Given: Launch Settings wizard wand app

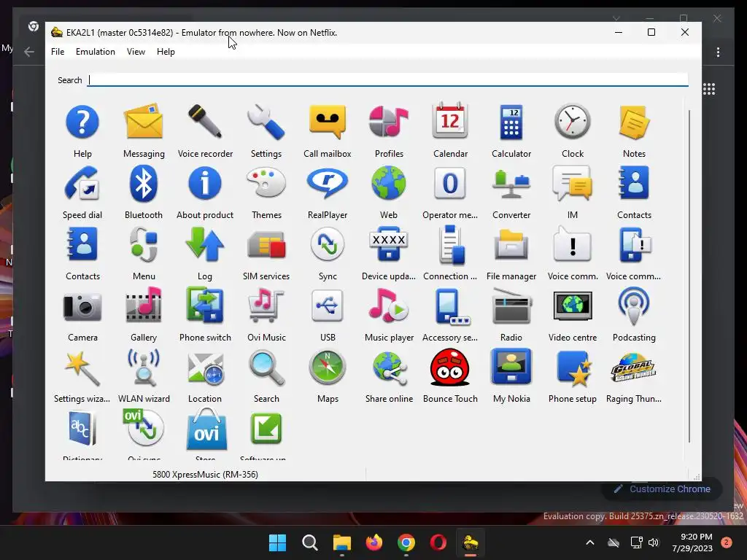Looking at the screenshot, I should click(x=82, y=367).
